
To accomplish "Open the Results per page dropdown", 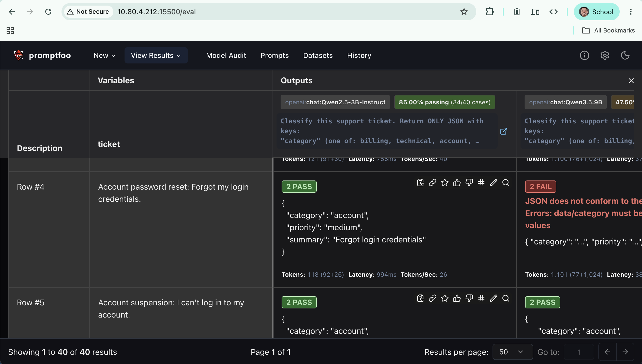I will (513, 352).
